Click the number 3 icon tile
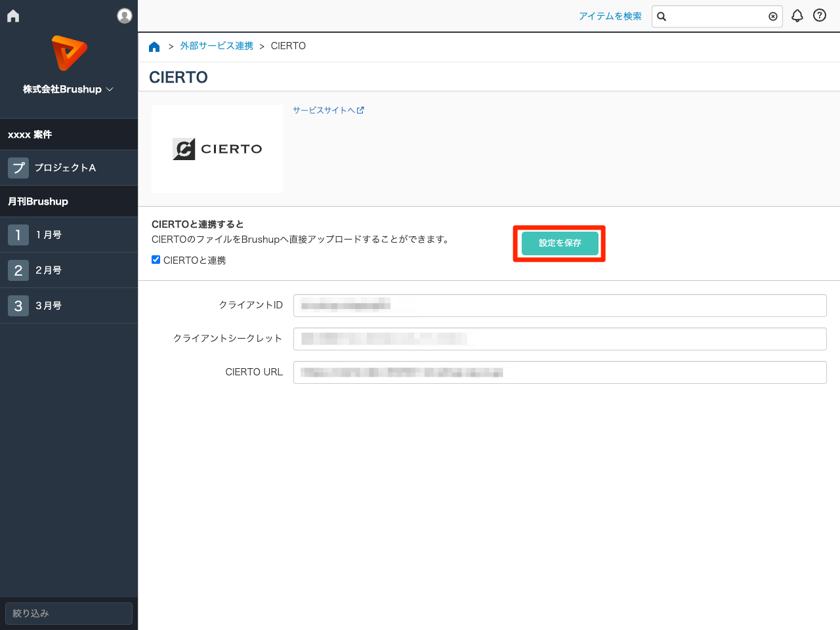Screen dimensions: 840x630 [18, 306]
